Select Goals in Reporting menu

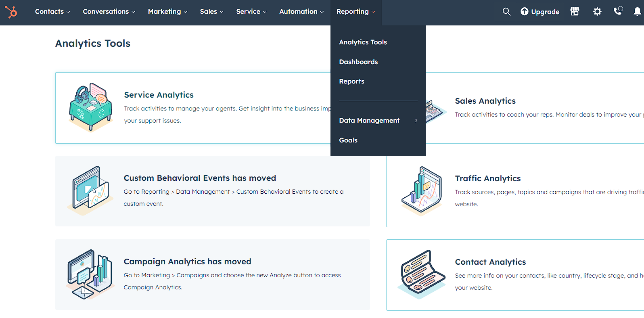348,140
